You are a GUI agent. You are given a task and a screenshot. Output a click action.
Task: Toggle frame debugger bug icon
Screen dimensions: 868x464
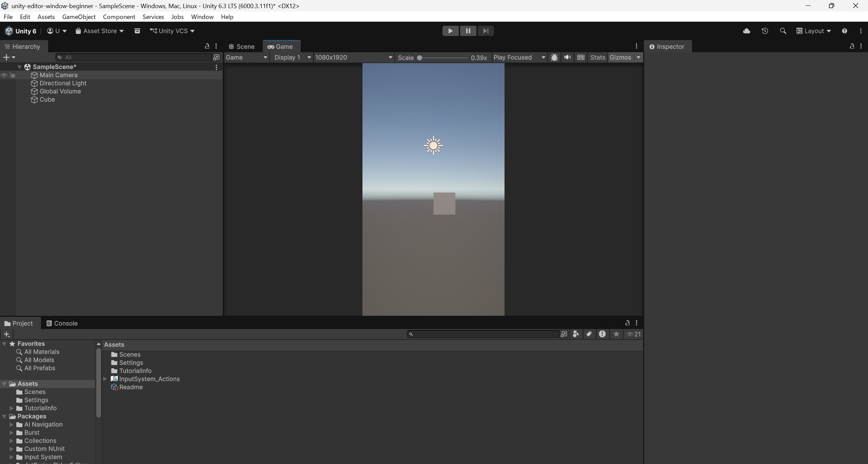[x=554, y=57]
